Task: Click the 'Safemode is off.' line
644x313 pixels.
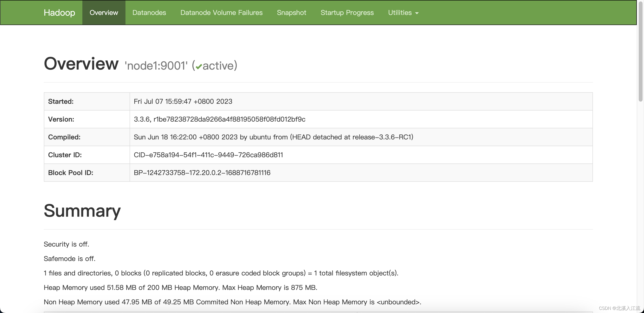Action: point(70,259)
